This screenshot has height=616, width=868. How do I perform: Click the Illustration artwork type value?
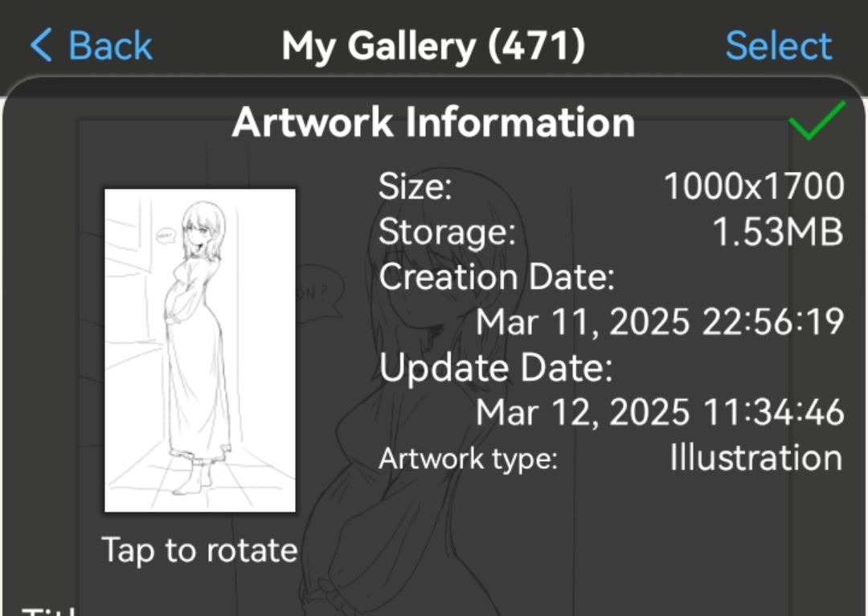pyautogui.click(x=755, y=458)
